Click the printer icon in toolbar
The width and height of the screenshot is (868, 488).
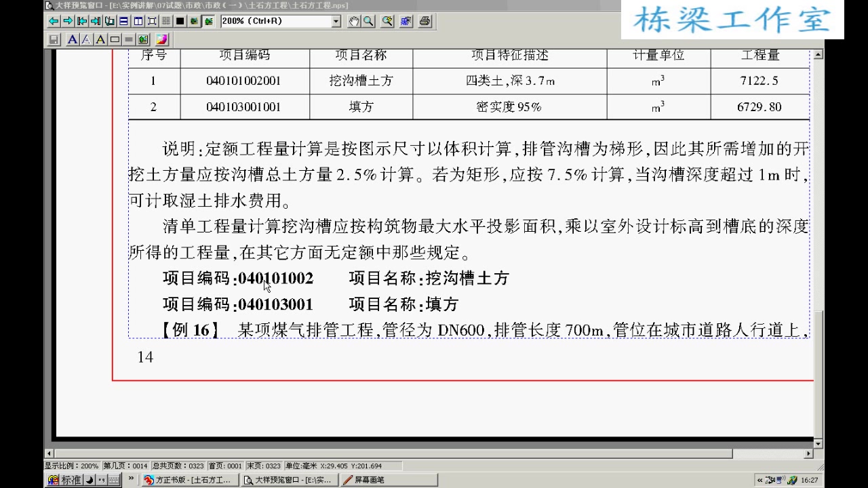pyautogui.click(x=425, y=21)
